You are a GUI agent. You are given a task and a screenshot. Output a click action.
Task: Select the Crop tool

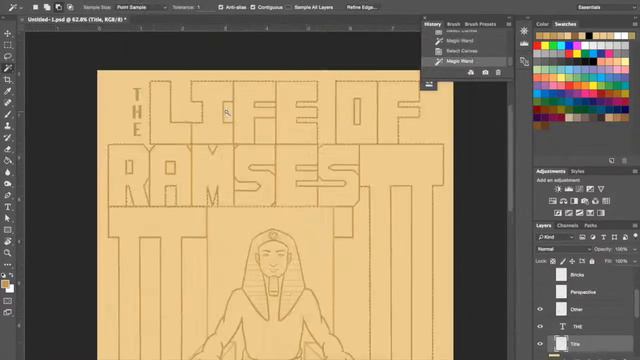(x=7, y=80)
